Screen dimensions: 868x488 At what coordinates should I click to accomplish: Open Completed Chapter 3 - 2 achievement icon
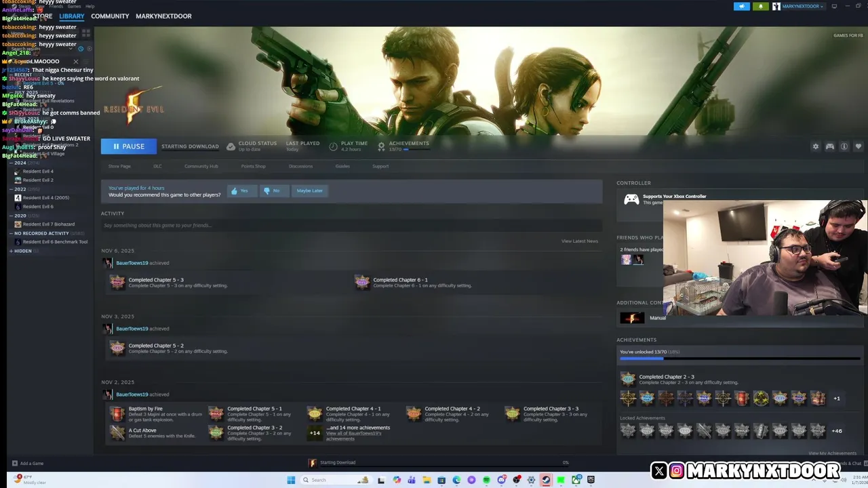point(216,432)
